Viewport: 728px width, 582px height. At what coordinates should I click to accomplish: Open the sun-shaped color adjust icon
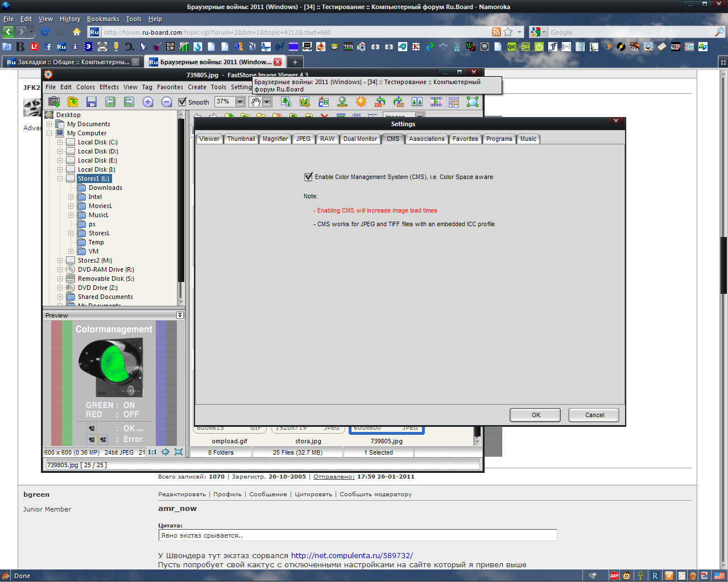click(x=361, y=102)
